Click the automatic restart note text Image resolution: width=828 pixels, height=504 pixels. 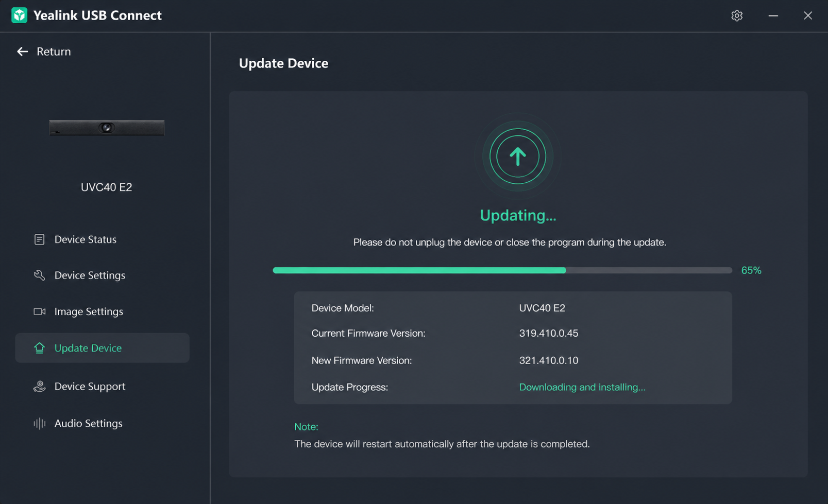442,444
